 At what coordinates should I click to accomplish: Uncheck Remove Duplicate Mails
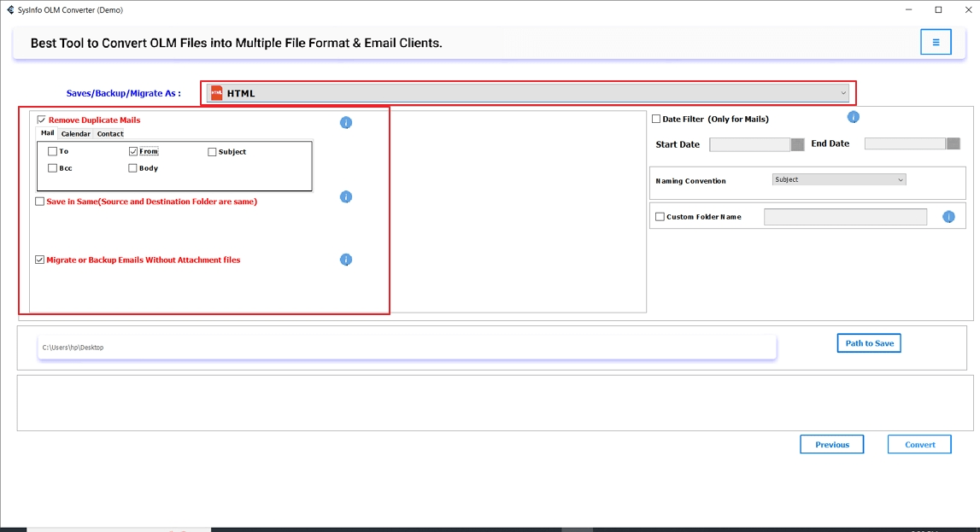[x=41, y=120]
